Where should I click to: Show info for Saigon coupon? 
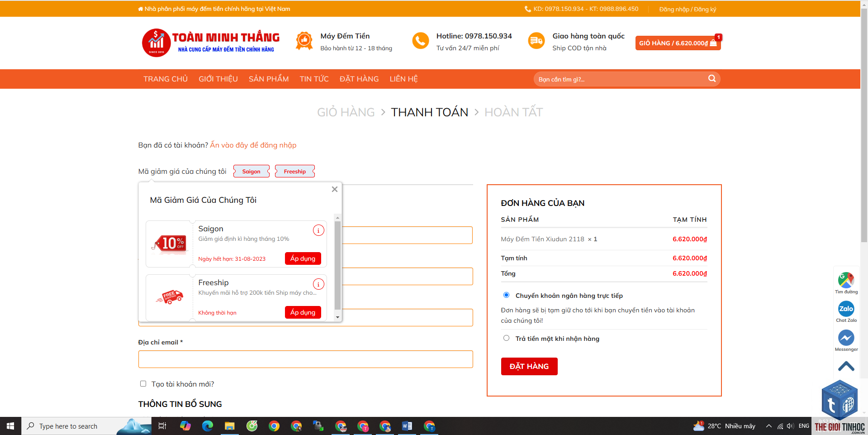[318, 230]
